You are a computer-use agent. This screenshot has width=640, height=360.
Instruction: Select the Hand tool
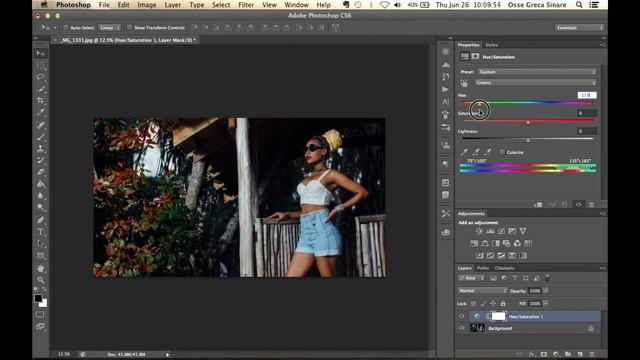pos(40,268)
